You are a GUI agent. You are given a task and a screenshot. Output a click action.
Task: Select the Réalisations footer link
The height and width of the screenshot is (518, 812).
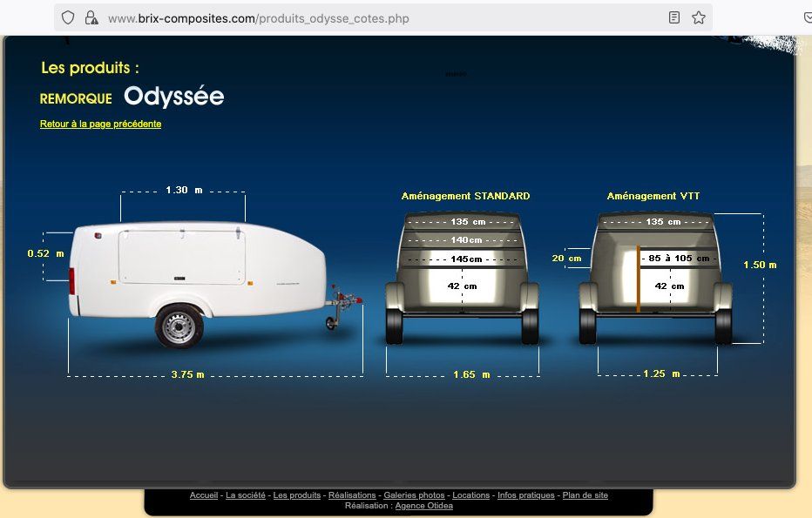click(352, 495)
